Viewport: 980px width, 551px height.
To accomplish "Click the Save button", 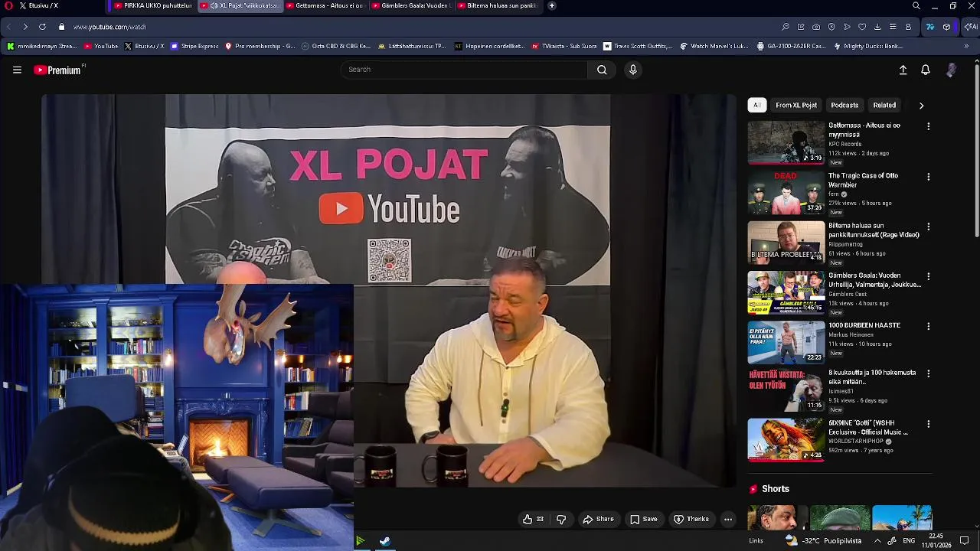I will 643,519.
